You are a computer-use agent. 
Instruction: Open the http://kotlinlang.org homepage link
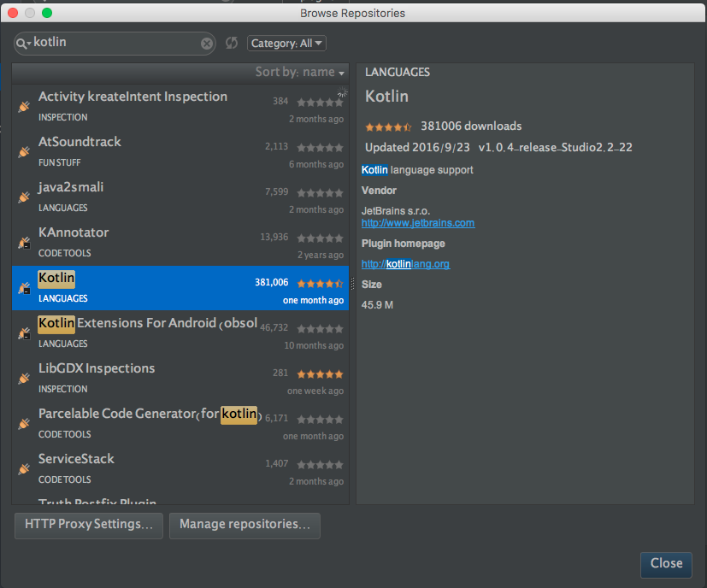[x=405, y=264]
